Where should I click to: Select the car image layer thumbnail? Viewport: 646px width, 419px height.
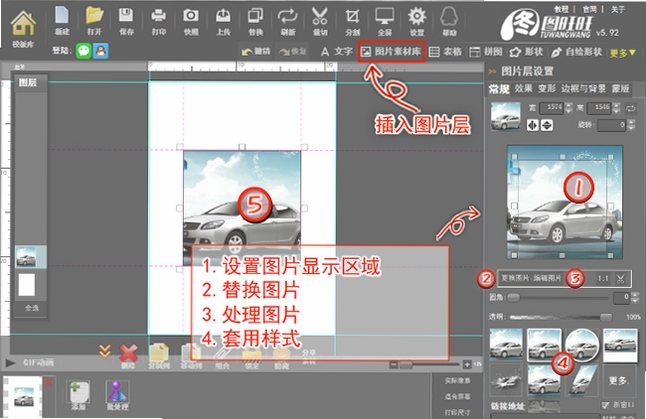point(26,257)
